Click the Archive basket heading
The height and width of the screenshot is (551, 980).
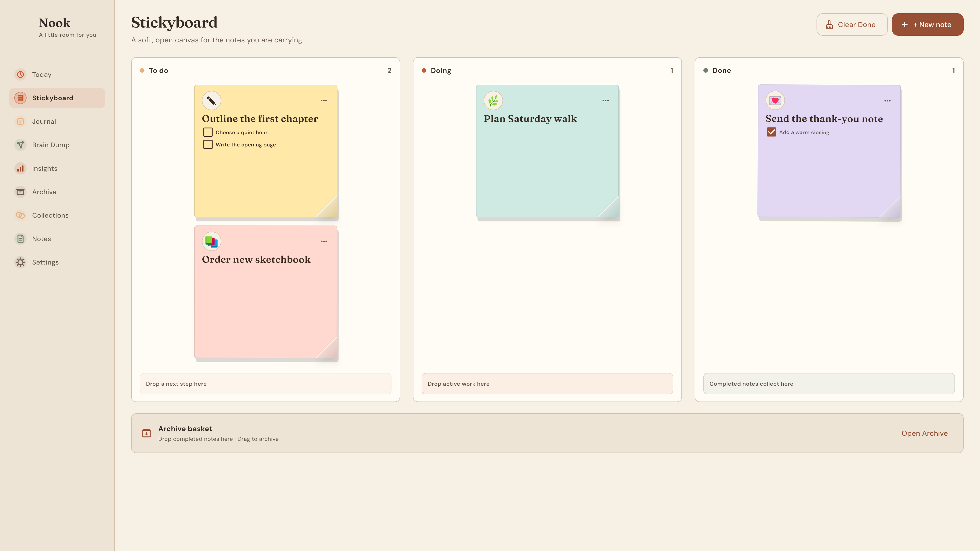tap(185, 429)
